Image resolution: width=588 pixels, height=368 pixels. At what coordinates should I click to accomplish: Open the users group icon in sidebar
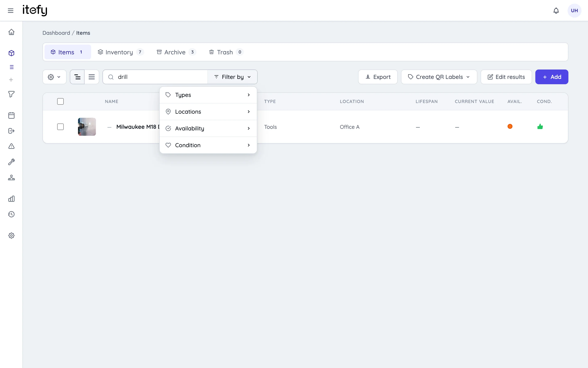point(11,178)
